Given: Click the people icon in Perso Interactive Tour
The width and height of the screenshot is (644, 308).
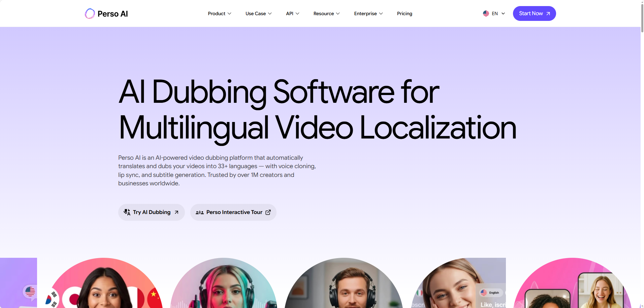Looking at the screenshot, I should point(200,212).
